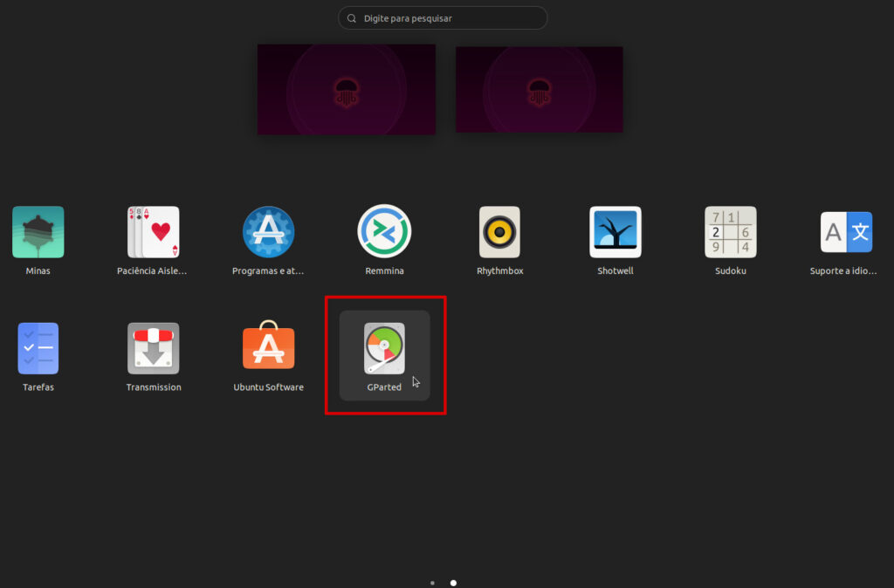Click the search field Digite para pesquisar
Image resolution: width=894 pixels, height=588 pixels.
point(443,18)
